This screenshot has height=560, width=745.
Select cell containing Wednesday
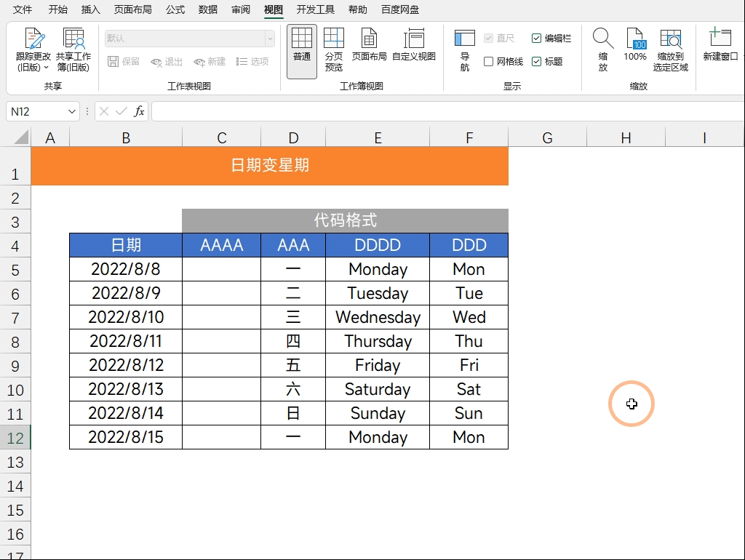pos(378,317)
